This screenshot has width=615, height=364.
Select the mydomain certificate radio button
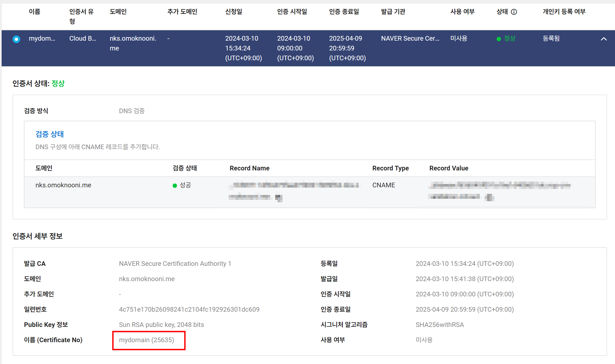(x=16, y=39)
